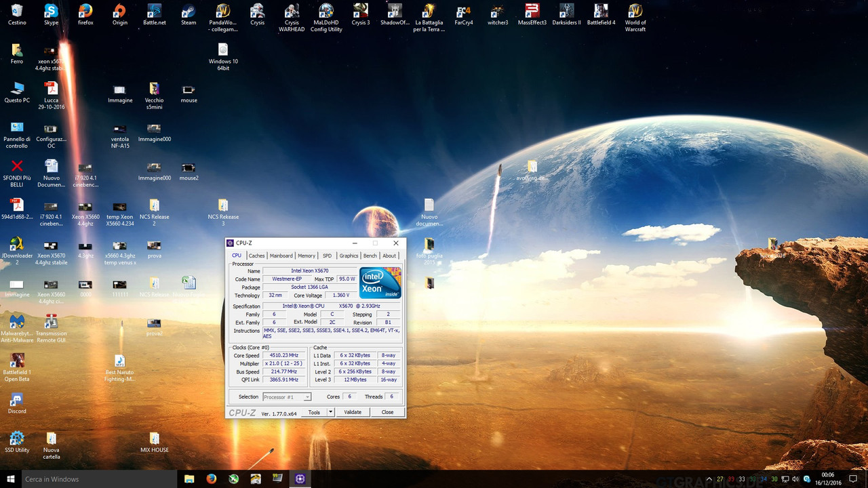Click the Validate button in CPU-Z

pos(353,412)
